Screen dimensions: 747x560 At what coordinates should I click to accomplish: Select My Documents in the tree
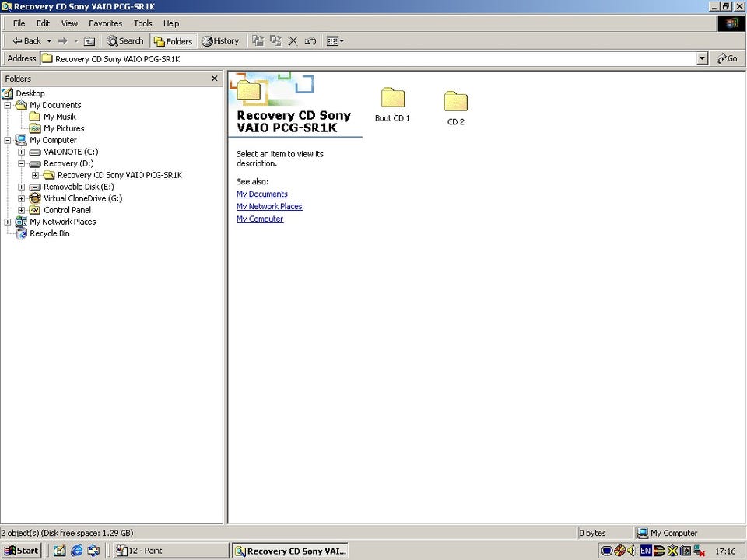point(55,105)
